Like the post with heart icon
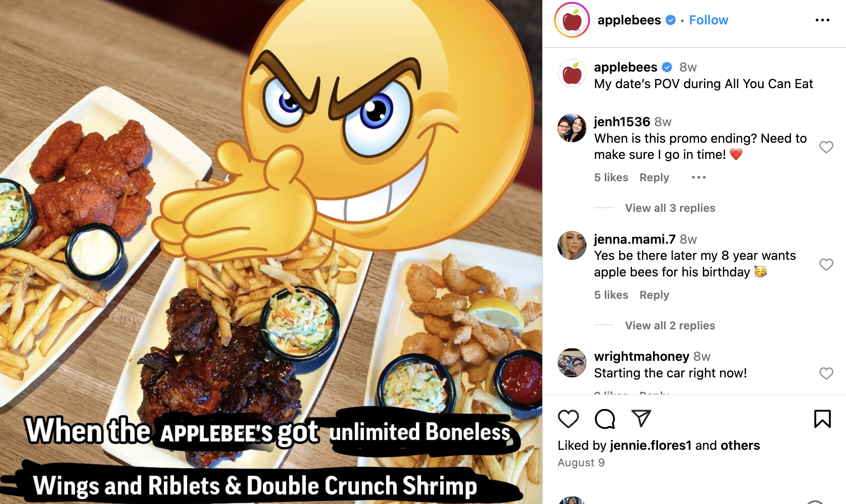 pyautogui.click(x=568, y=419)
